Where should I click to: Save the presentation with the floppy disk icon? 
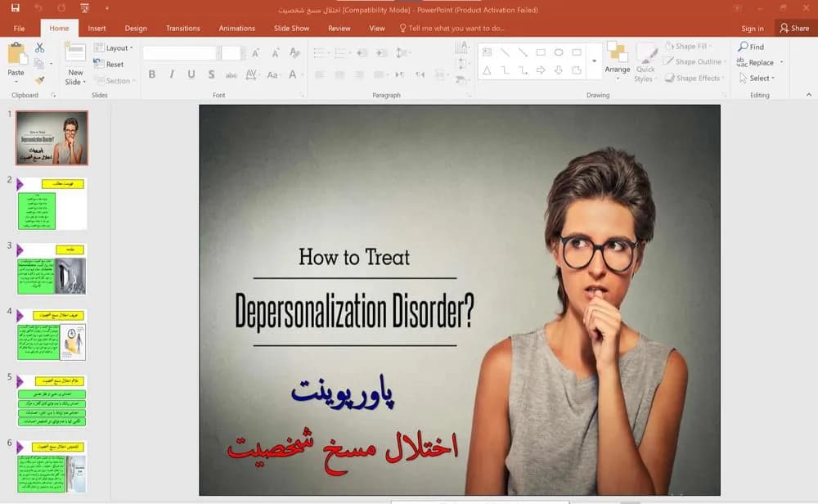click(x=15, y=8)
